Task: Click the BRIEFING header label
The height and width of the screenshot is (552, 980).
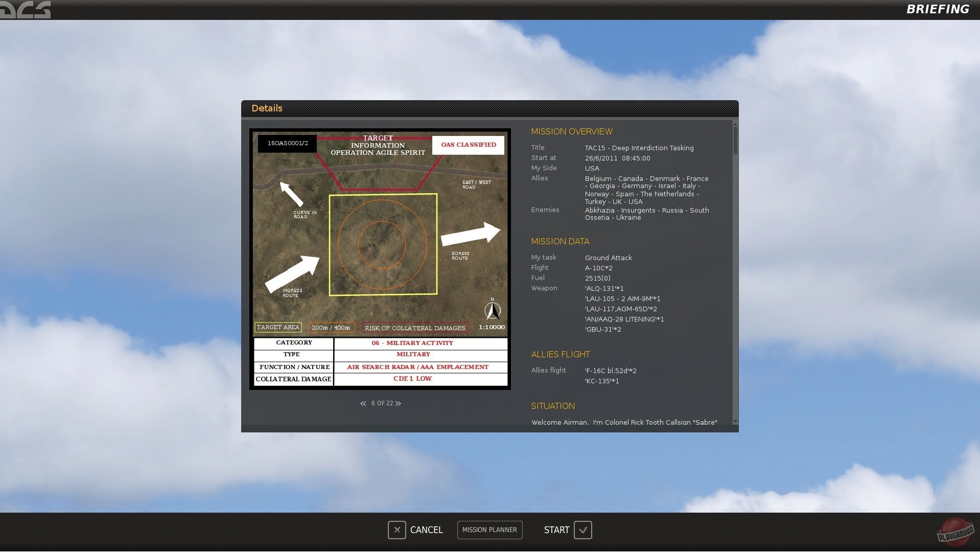Action: pyautogui.click(x=938, y=9)
